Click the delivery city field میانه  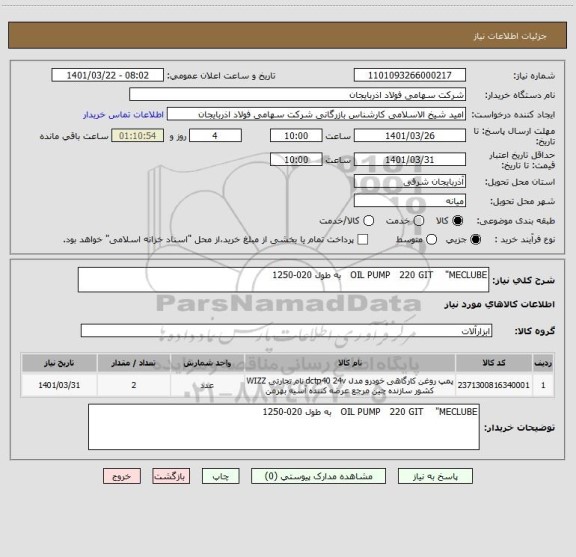410,201
